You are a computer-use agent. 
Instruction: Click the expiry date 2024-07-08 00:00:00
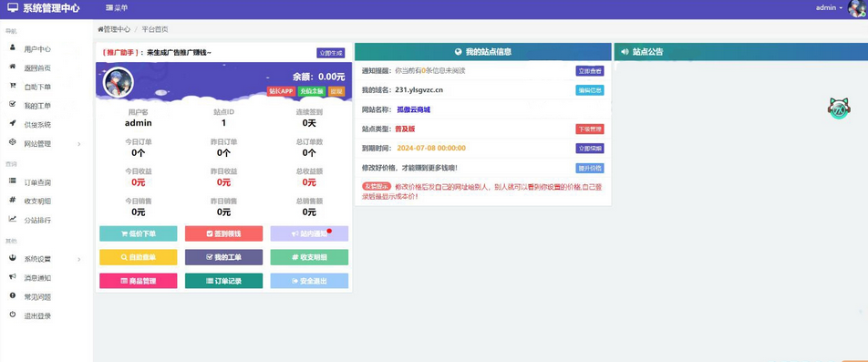click(x=431, y=149)
